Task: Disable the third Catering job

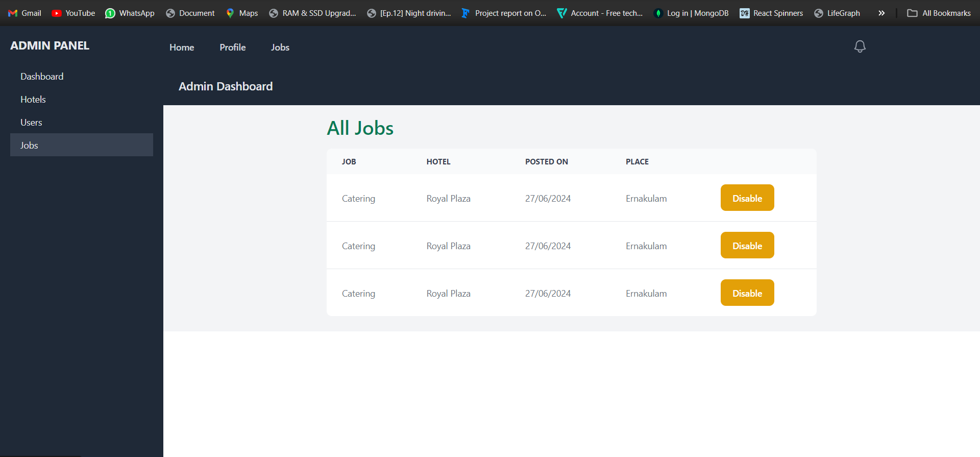Action: coord(747,293)
